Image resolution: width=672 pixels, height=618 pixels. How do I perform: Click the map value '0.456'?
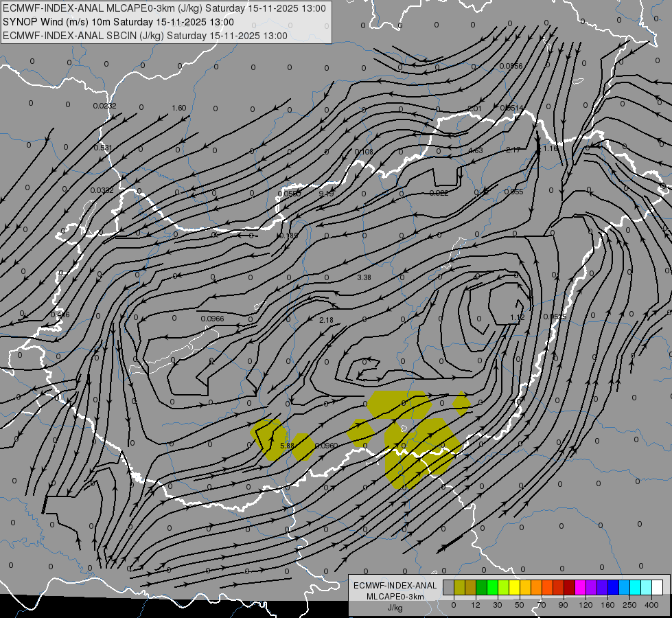pos(60,314)
